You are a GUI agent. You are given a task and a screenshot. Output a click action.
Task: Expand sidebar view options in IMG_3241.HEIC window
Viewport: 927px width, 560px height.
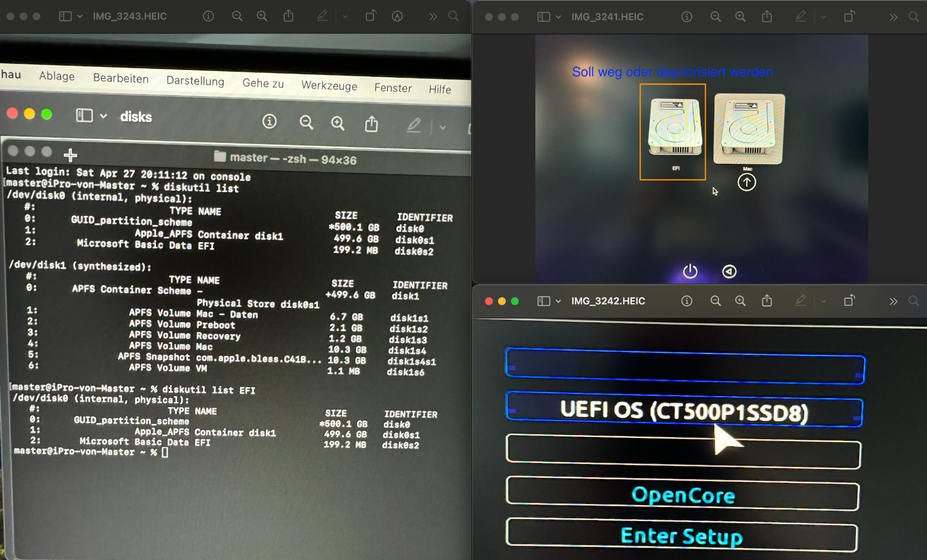[558, 17]
